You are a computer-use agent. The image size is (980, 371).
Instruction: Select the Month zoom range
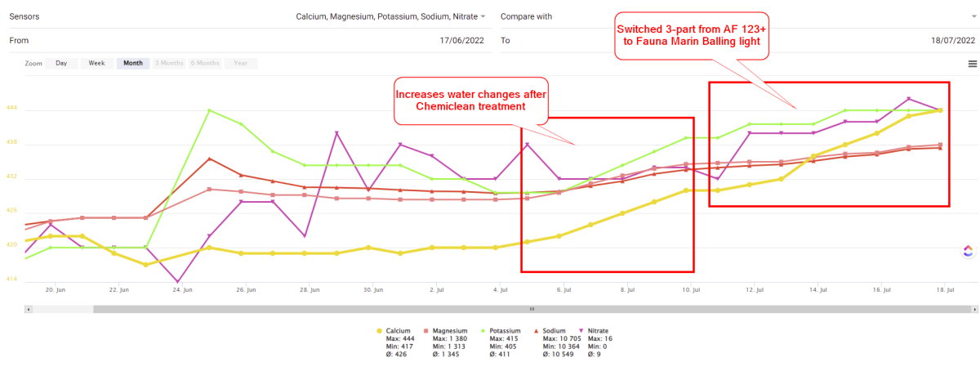pyautogui.click(x=133, y=63)
